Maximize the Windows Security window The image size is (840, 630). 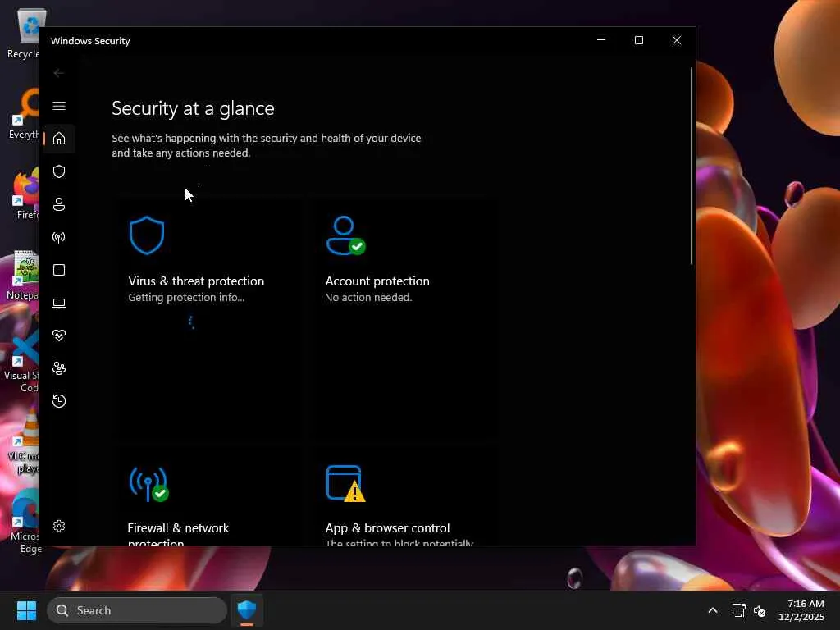tap(638, 40)
